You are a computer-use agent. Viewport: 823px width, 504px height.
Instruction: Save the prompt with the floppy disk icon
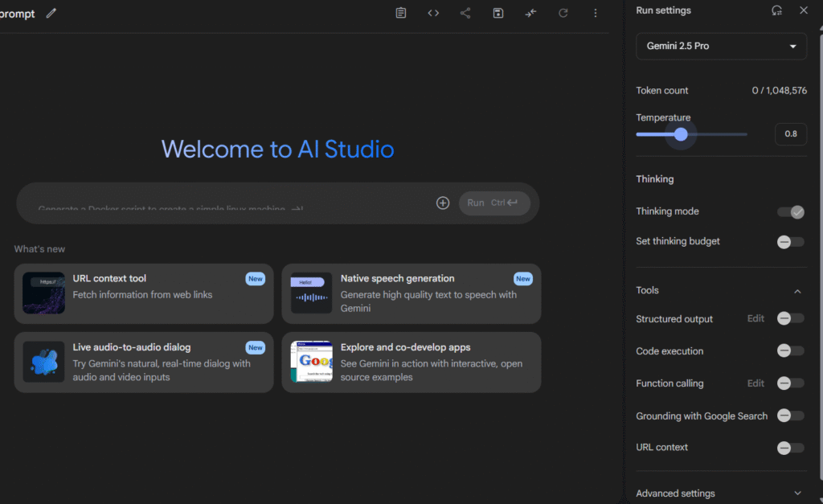pyautogui.click(x=498, y=13)
